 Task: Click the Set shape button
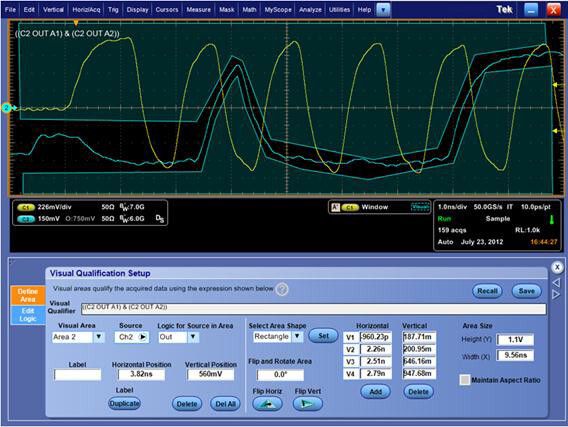tap(323, 336)
